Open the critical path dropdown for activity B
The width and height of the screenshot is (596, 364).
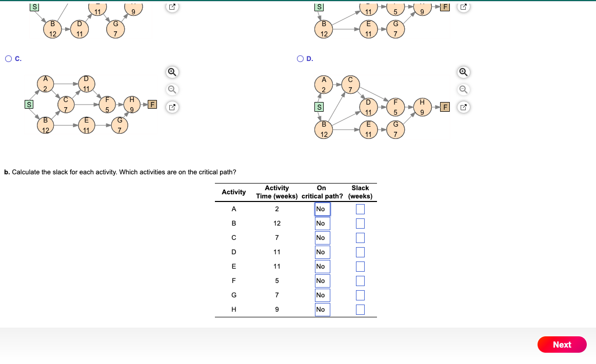point(322,223)
